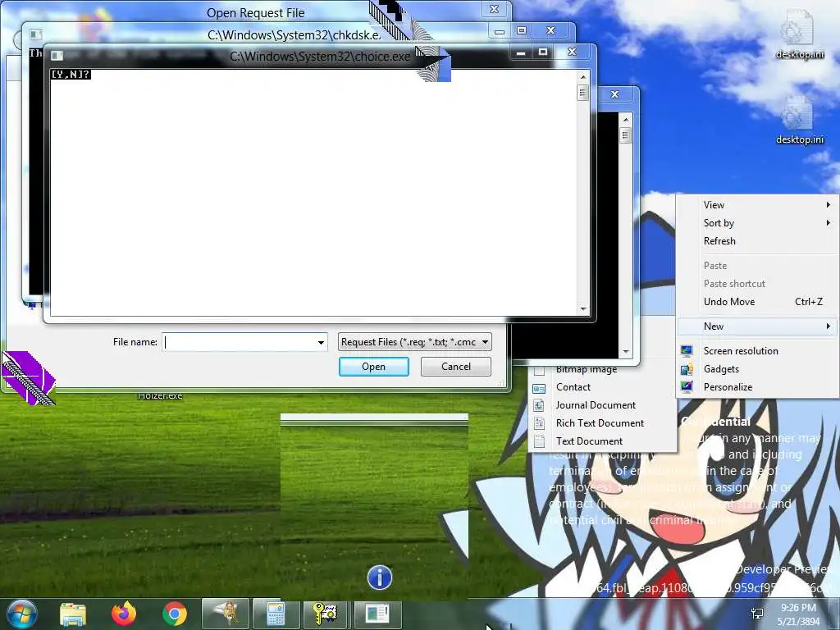Launch Windows Explorer from the taskbar
Image resolution: width=840 pixels, height=630 pixels.
[x=73, y=614]
